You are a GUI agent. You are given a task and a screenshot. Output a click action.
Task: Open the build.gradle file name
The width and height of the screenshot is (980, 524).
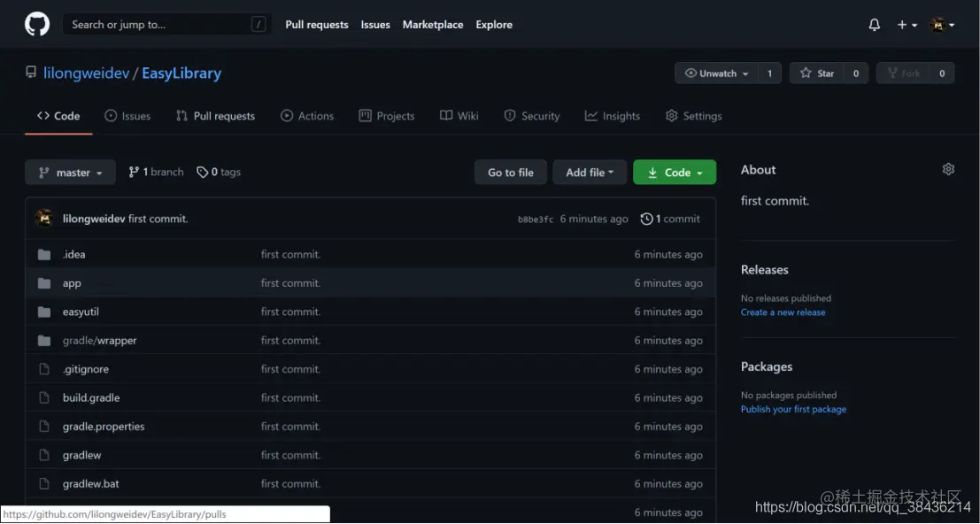(91, 397)
